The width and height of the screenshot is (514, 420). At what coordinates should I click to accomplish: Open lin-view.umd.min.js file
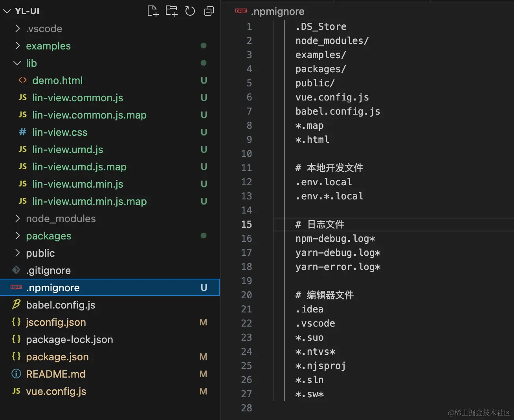coord(78,184)
